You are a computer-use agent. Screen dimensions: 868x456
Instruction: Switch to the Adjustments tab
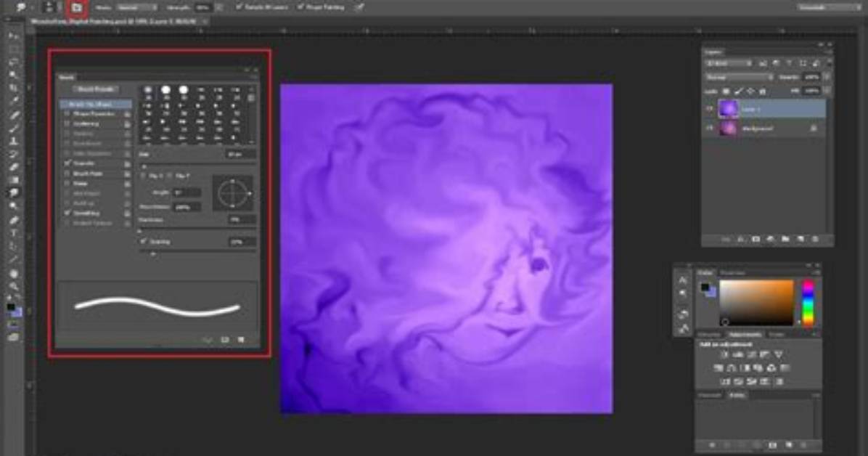(745, 335)
